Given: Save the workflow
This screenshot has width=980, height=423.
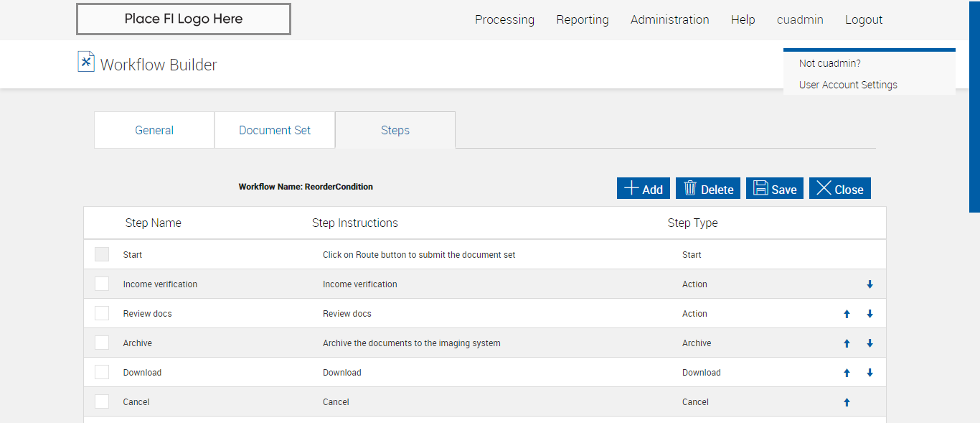Looking at the screenshot, I should (x=775, y=189).
